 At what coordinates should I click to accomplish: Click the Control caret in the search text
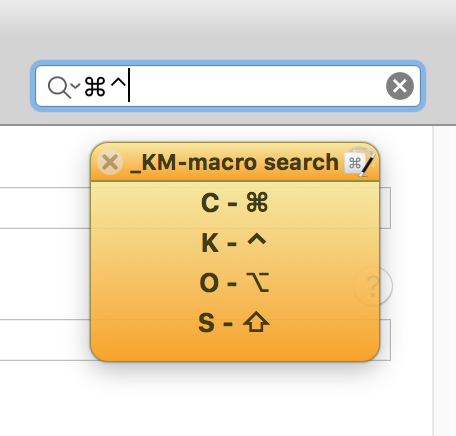pyautogui.click(x=118, y=83)
